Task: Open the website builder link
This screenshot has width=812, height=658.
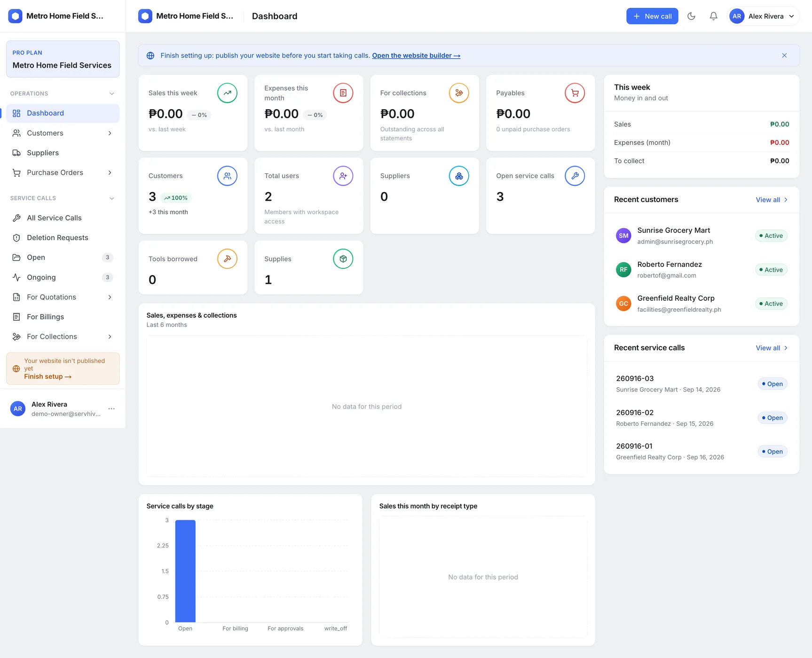Action: (x=416, y=55)
